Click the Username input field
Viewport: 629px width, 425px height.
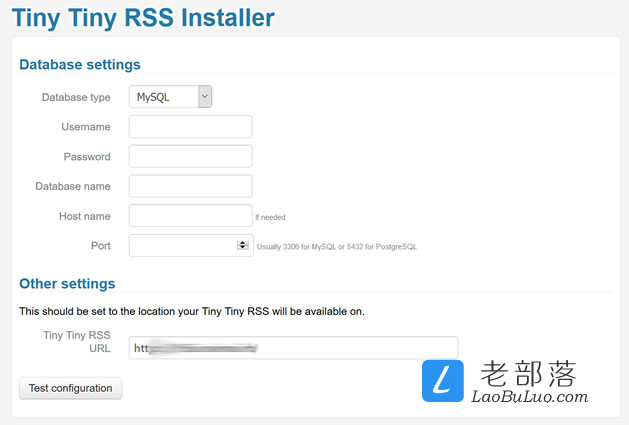191,127
